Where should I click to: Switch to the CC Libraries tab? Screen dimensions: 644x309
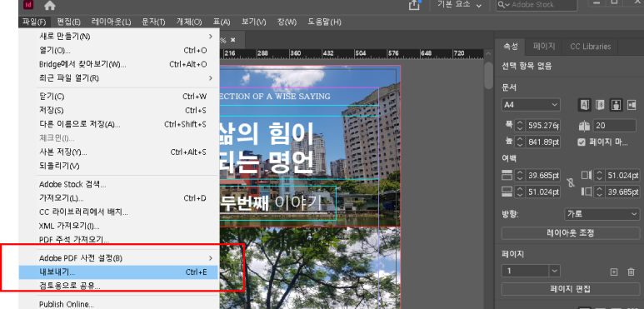coord(590,47)
